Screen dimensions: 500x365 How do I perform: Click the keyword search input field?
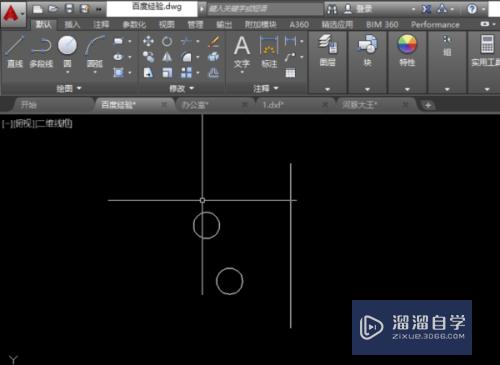tap(265, 9)
